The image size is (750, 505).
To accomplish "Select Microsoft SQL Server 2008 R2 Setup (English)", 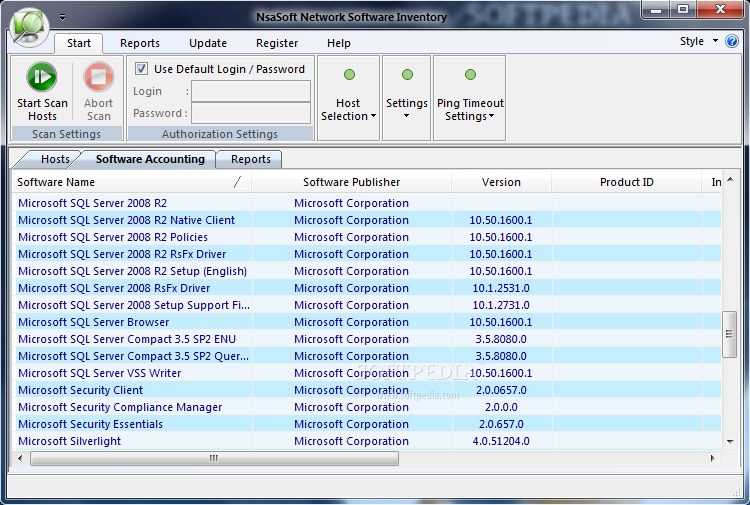I will coord(368,271).
